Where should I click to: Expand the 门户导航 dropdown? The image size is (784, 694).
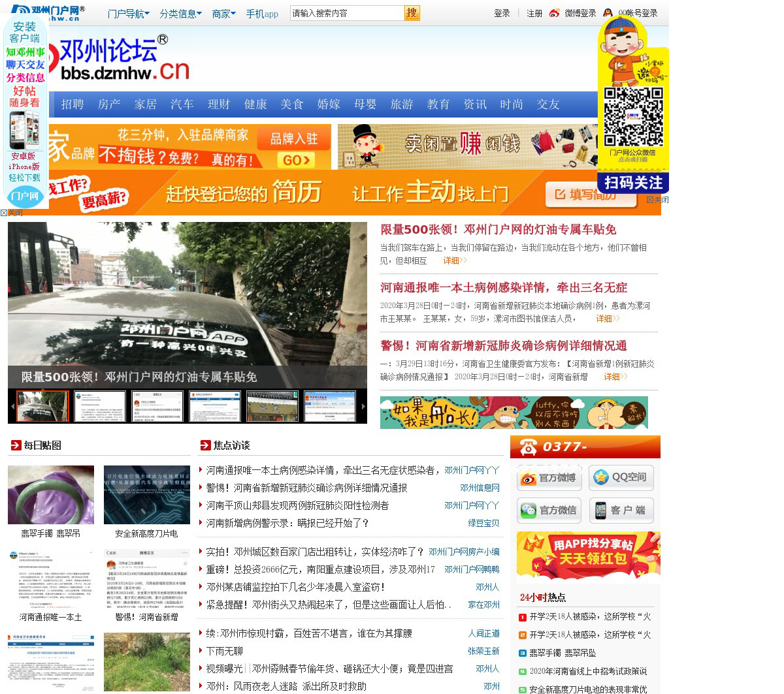click(x=129, y=13)
